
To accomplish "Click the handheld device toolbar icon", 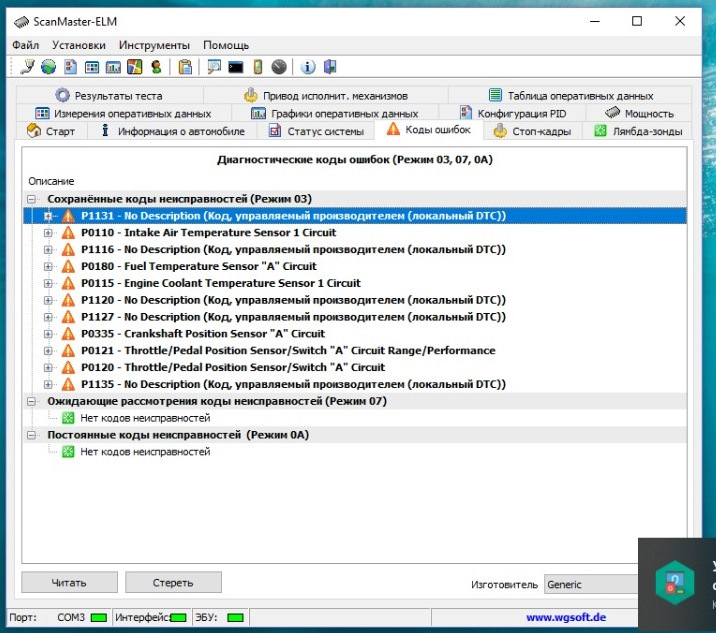I will coord(258,67).
